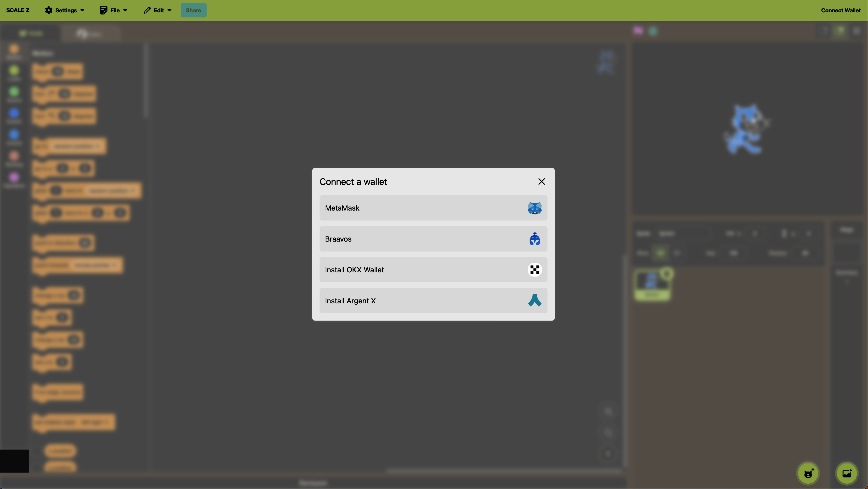Click the MetaMask fox icon
The image size is (868, 489).
[534, 208]
